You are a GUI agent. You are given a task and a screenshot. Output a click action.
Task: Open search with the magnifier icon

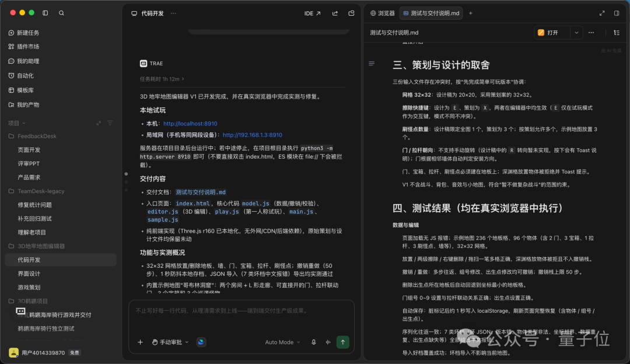coord(61,13)
